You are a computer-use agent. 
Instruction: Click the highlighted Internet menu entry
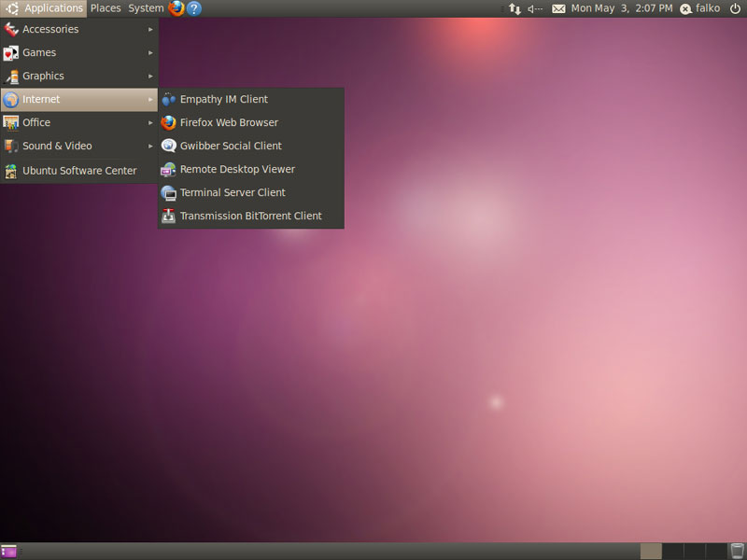[79, 100]
